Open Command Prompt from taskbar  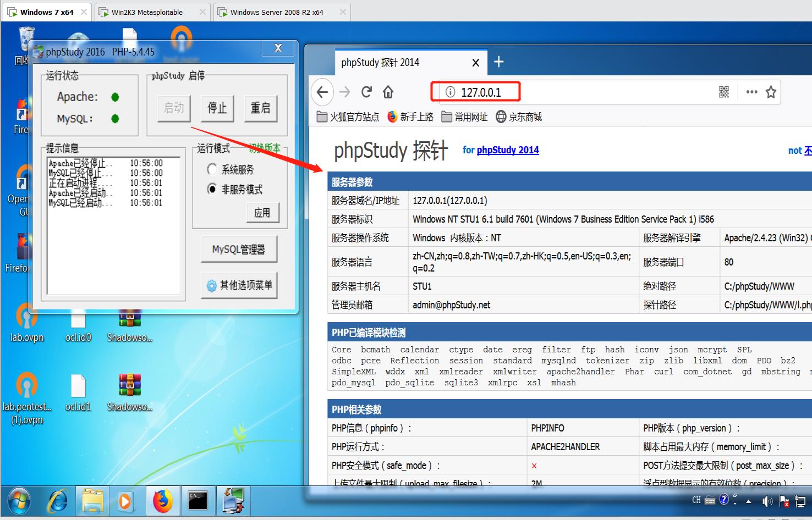click(197, 501)
